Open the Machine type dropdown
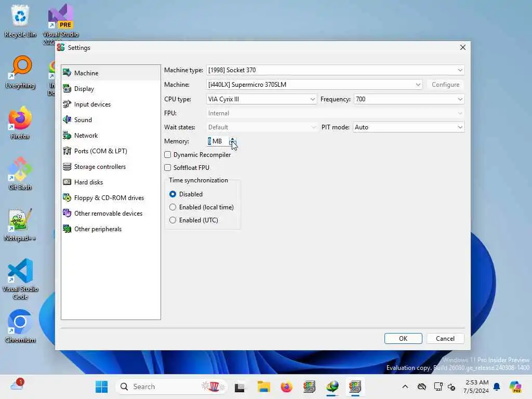532x399 pixels. [x=335, y=70]
